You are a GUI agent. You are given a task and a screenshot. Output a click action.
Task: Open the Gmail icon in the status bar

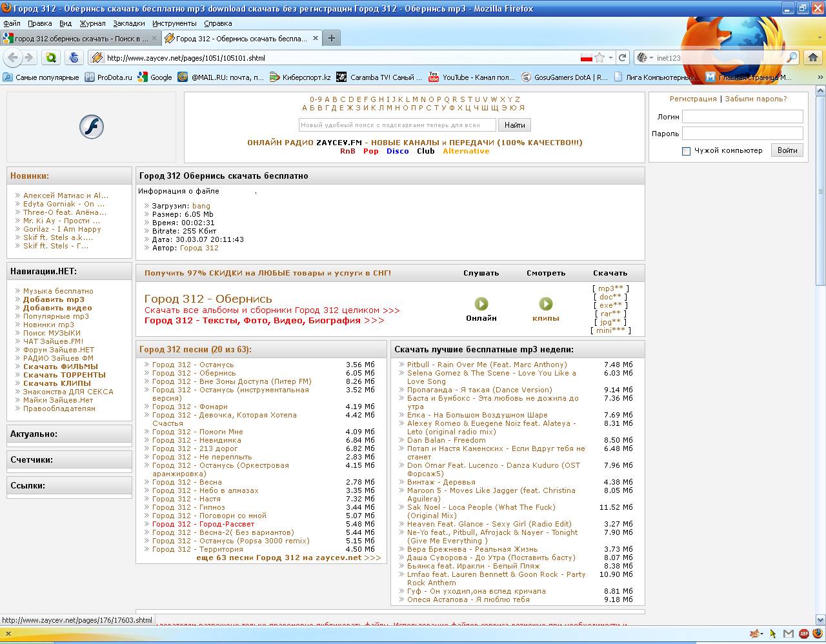(788, 633)
